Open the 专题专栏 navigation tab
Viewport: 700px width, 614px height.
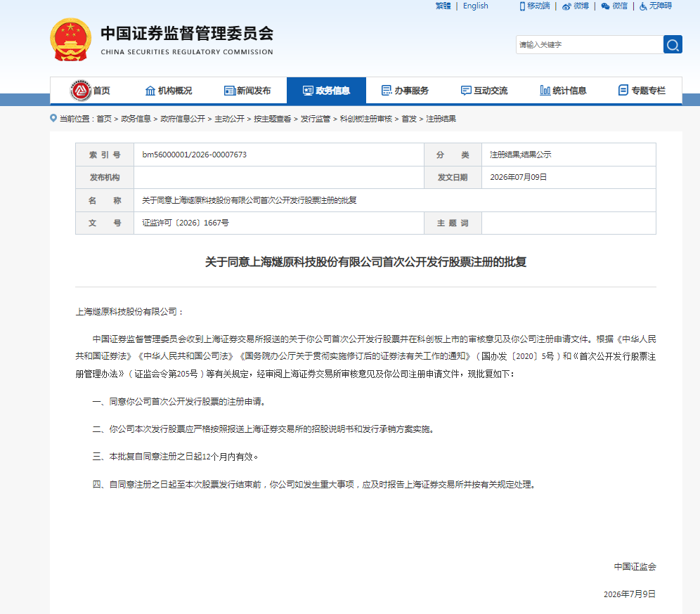click(642, 91)
